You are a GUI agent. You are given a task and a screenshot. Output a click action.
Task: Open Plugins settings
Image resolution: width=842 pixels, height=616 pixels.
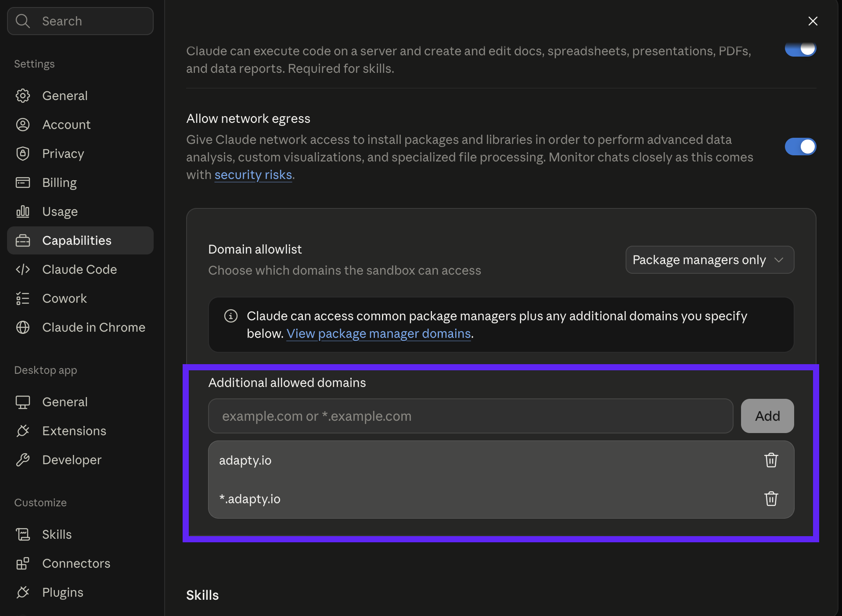click(x=80, y=592)
